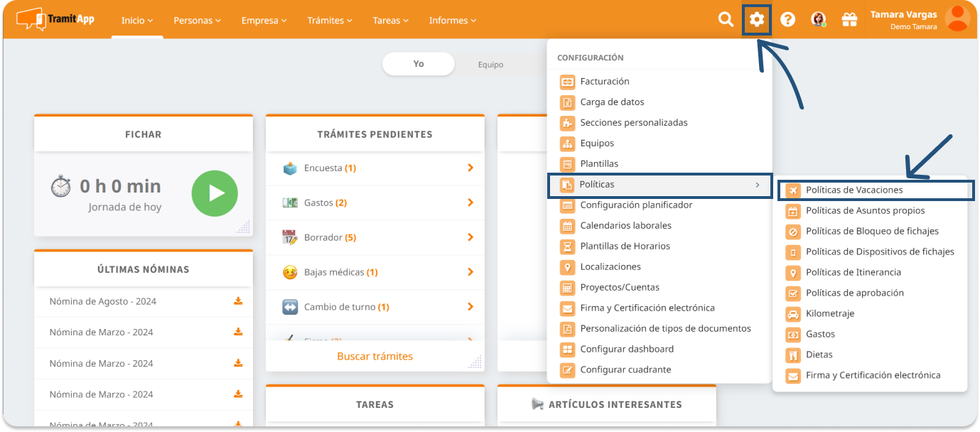Click the Kilometraje car icon
Viewport: 980px width, 432px height.
click(x=793, y=313)
